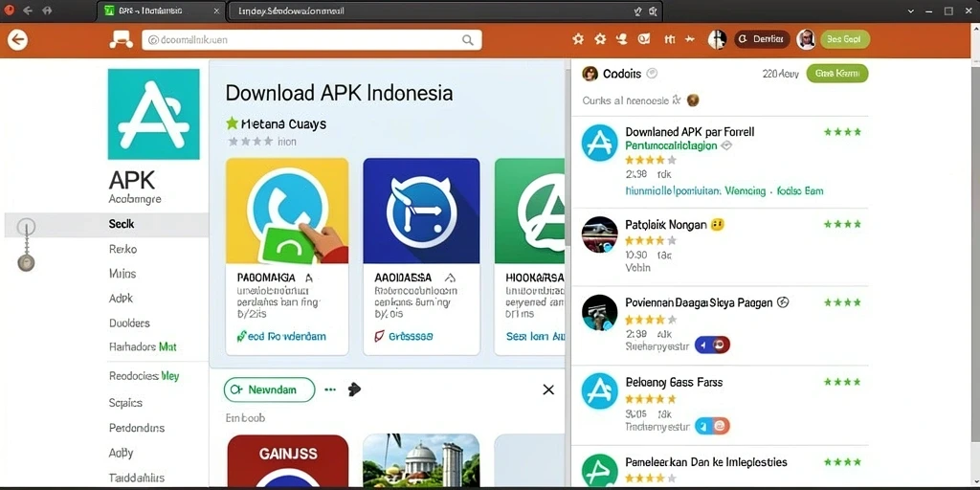Open the yellow PAOOMAKGA app card image
Viewport: 980px width, 490px height.
[287, 211]
